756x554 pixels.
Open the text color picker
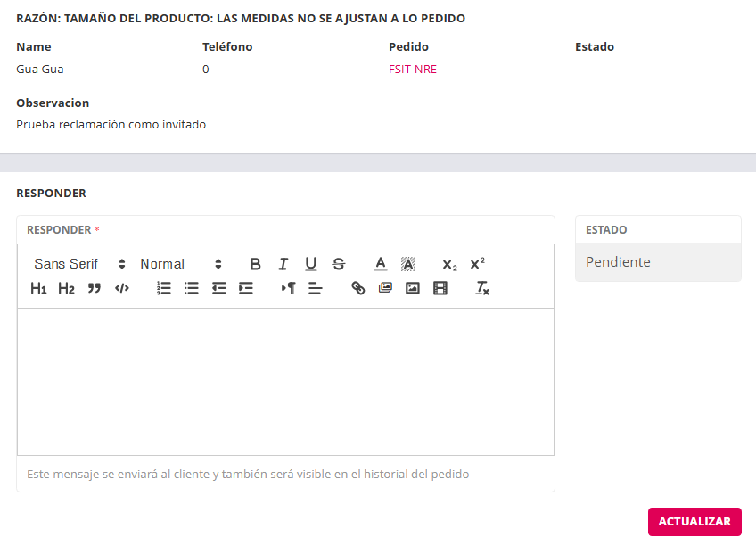(x=381, y=264)
